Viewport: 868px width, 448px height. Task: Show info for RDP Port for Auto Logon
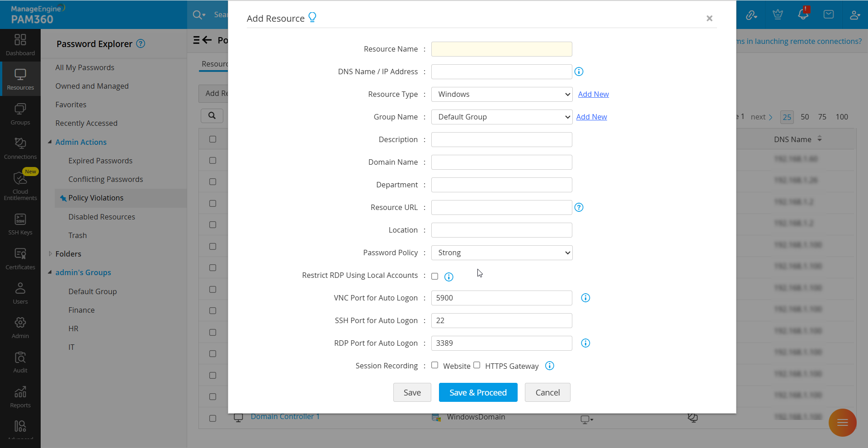(x=585, y=343)
